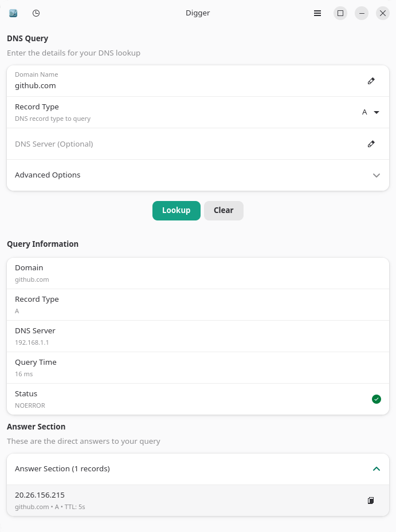Click the pencil icon for DNS Server
The image size is (396, 532).
[371, 144]
